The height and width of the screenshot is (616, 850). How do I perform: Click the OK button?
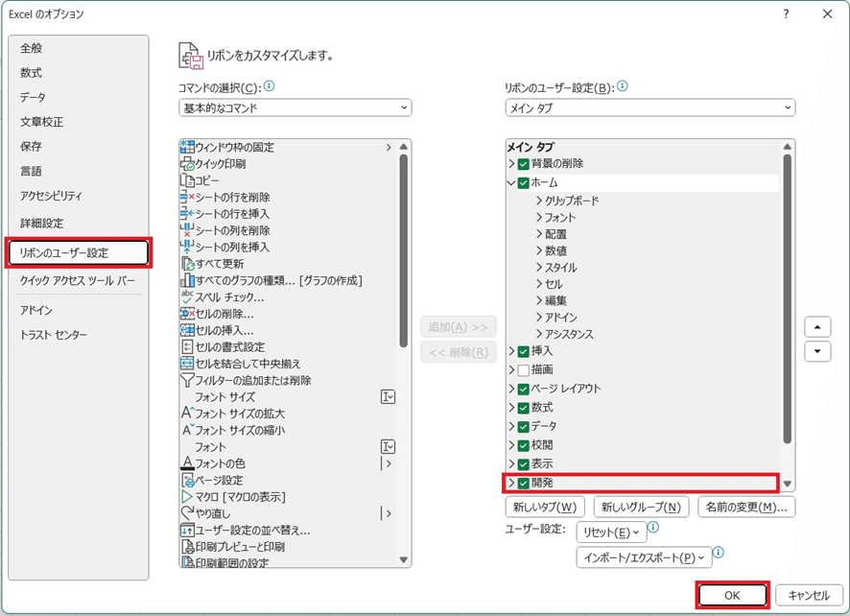pos(732,595)
